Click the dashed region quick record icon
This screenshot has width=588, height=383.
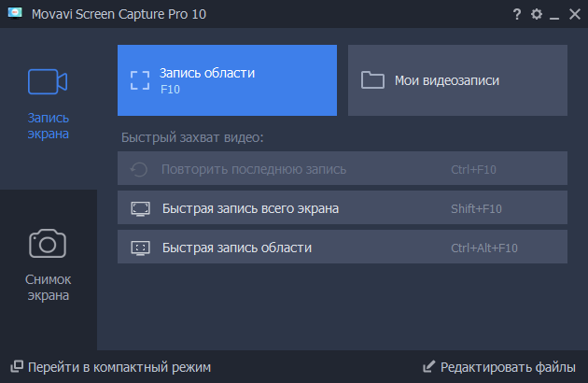[140, 248]
